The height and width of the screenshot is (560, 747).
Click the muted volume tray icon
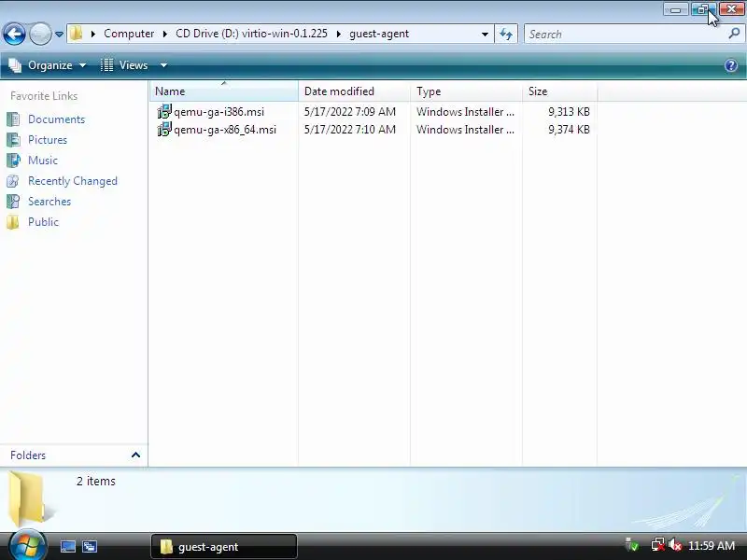pos(675,545)
